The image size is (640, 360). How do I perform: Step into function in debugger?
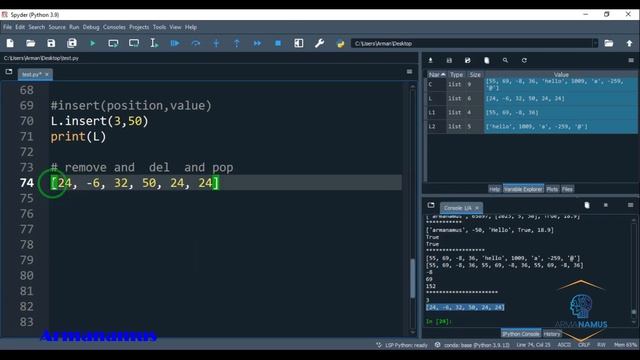point(216,43)
